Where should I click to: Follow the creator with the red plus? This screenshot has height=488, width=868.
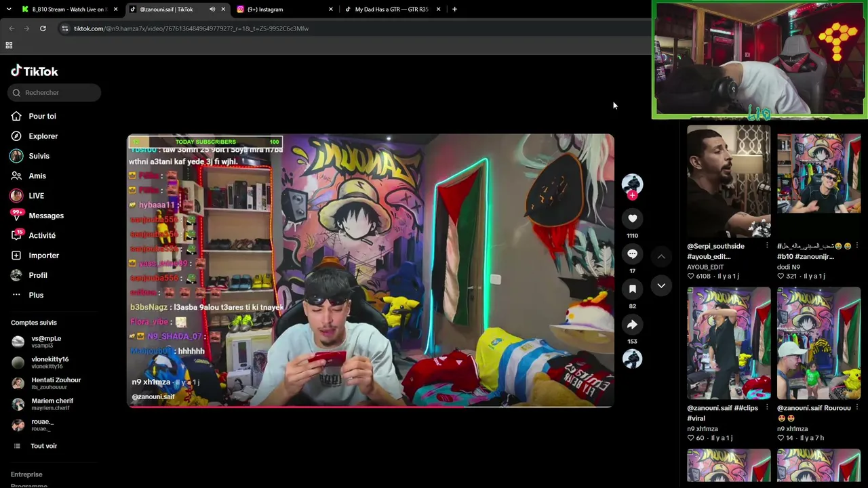[x=632, y=195]
